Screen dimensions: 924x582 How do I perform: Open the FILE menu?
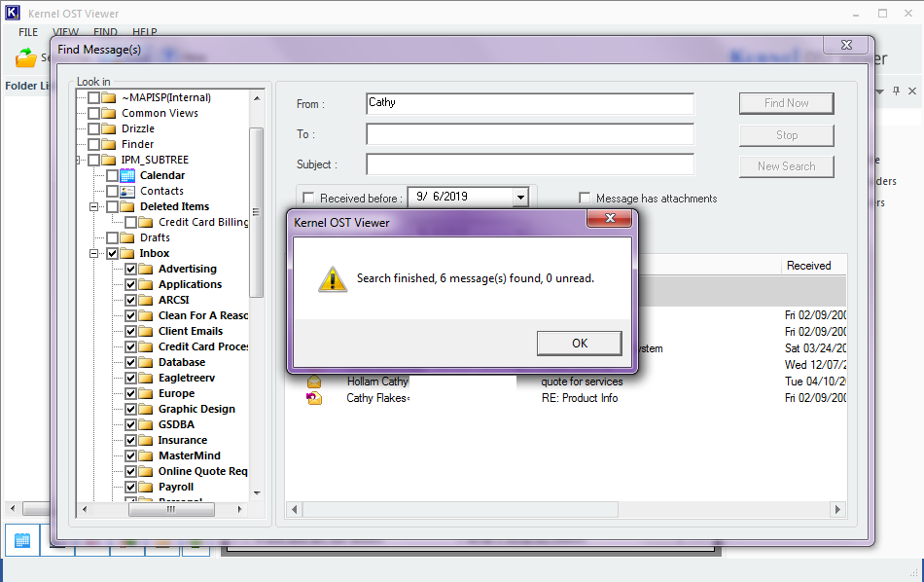click(27, 32)
